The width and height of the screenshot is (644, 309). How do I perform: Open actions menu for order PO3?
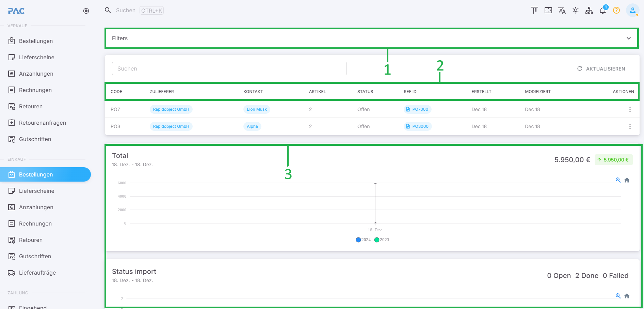pyautogui.click(x=630, y=126)
